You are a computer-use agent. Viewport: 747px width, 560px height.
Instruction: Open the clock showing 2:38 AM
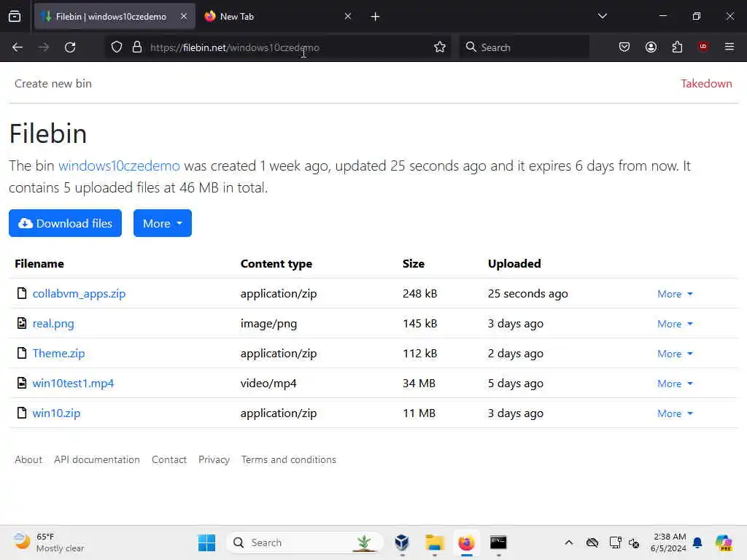point(668,542)
